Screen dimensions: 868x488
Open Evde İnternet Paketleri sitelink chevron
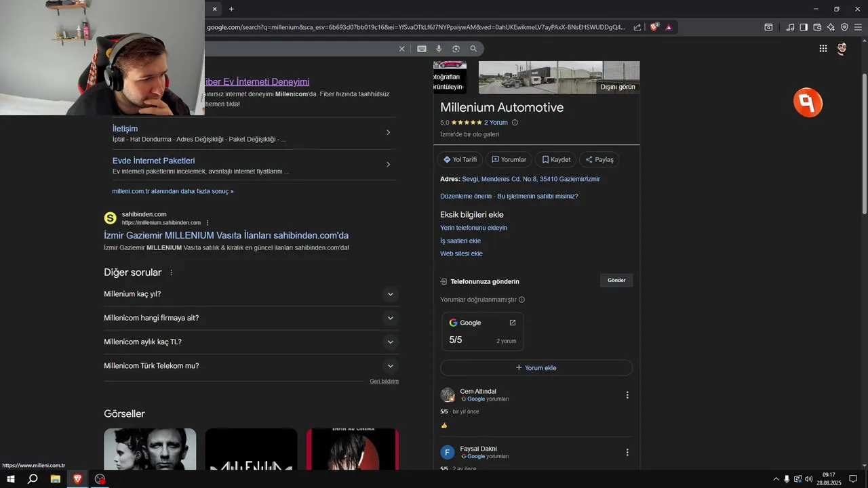point(388,165)
